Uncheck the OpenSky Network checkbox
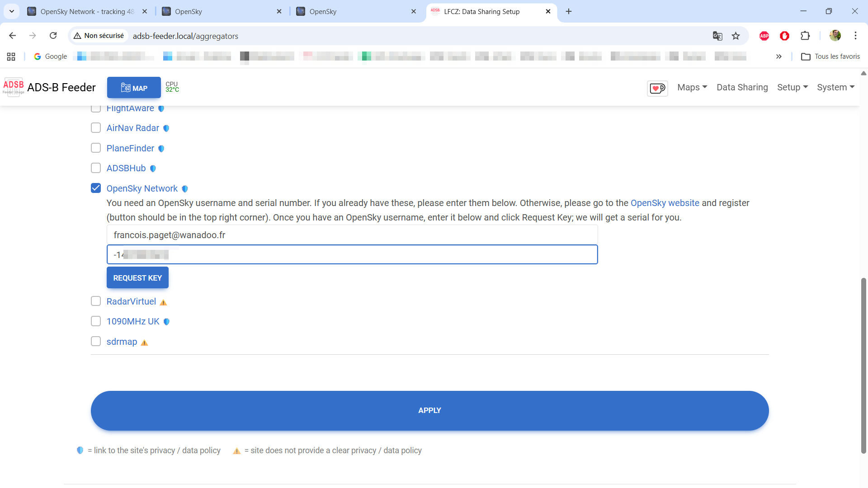 [x=96, y=188]
